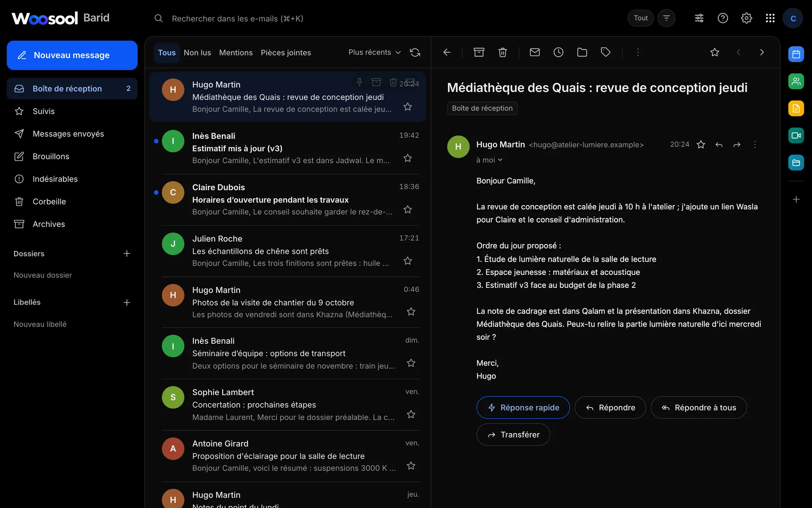The image size is (812, 508).
Task: Click the Réponse rapide button
Action: [523, 408]
